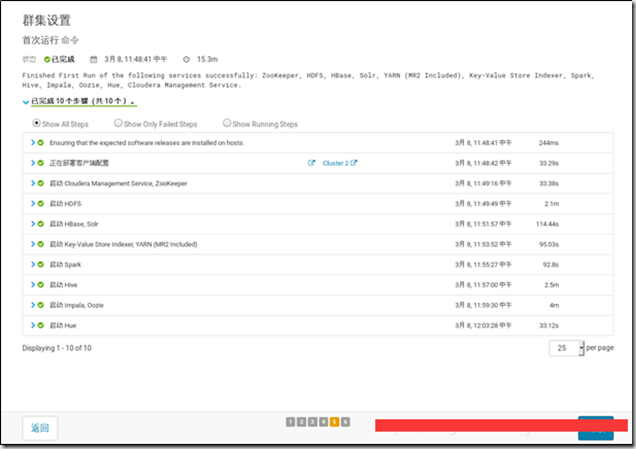Click the 启动 HDFS step label
The image size is (636, 449).
[65, 204]
